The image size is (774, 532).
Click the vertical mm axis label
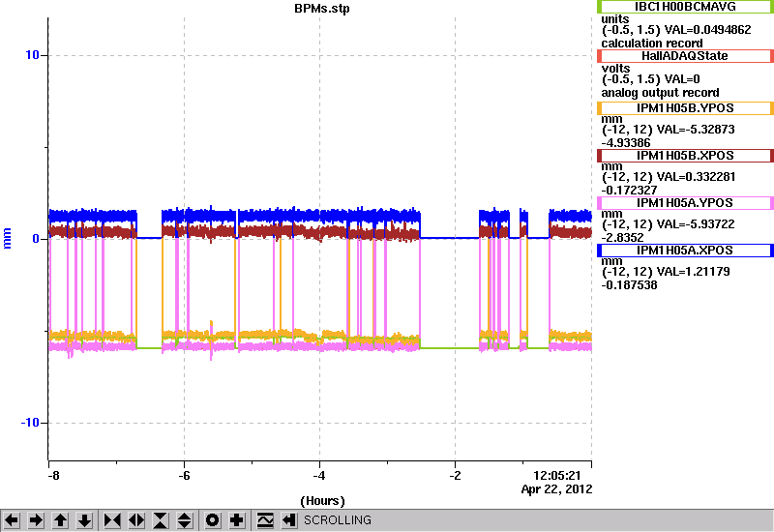pyautogui.click(x=7, y=238)
